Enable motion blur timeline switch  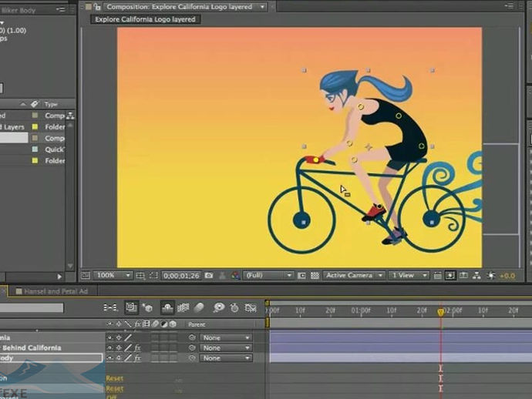pyautogui.click(x=199, y=307)
